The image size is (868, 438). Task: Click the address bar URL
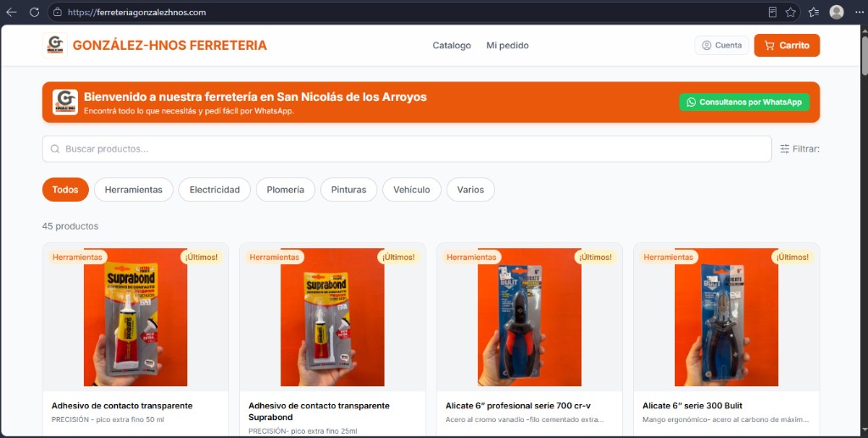136,12
